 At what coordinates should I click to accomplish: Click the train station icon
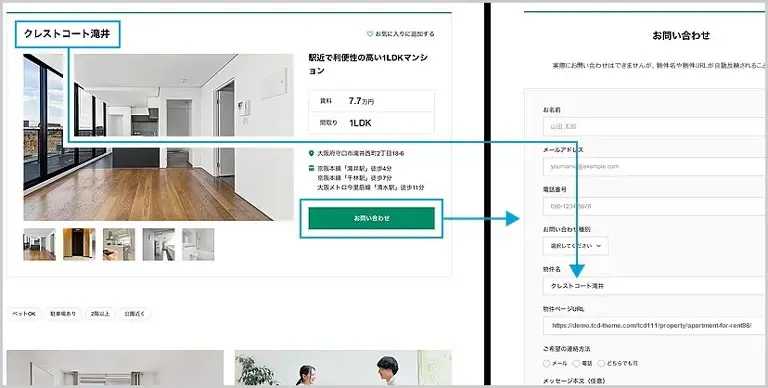click(311, 168)
